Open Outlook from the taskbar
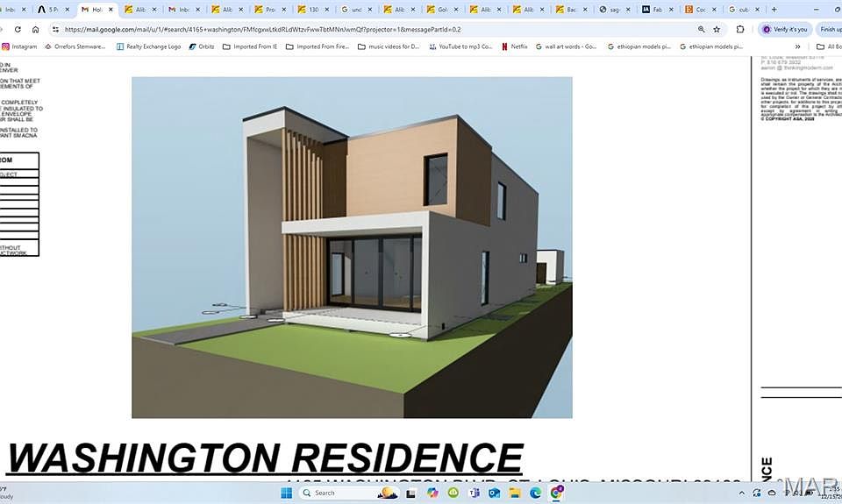This screenshot has width=842, height=504. [x=495, y=493]
